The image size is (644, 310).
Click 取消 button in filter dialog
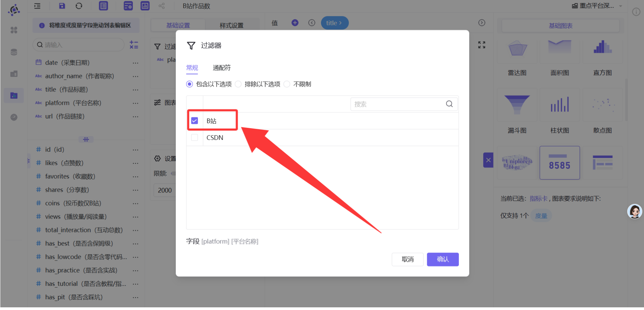pyautogui.click(x=408, y=259)
